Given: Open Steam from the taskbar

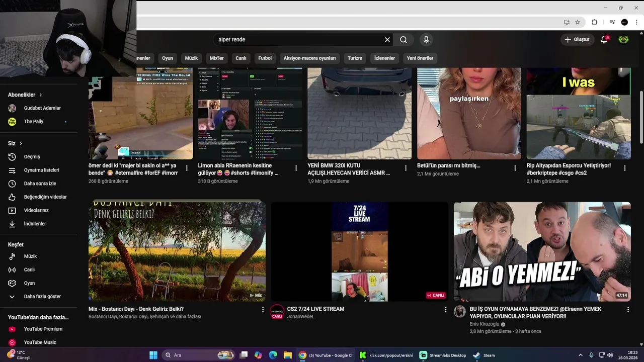Looking at the screenshot, I should tap(484, 355).
